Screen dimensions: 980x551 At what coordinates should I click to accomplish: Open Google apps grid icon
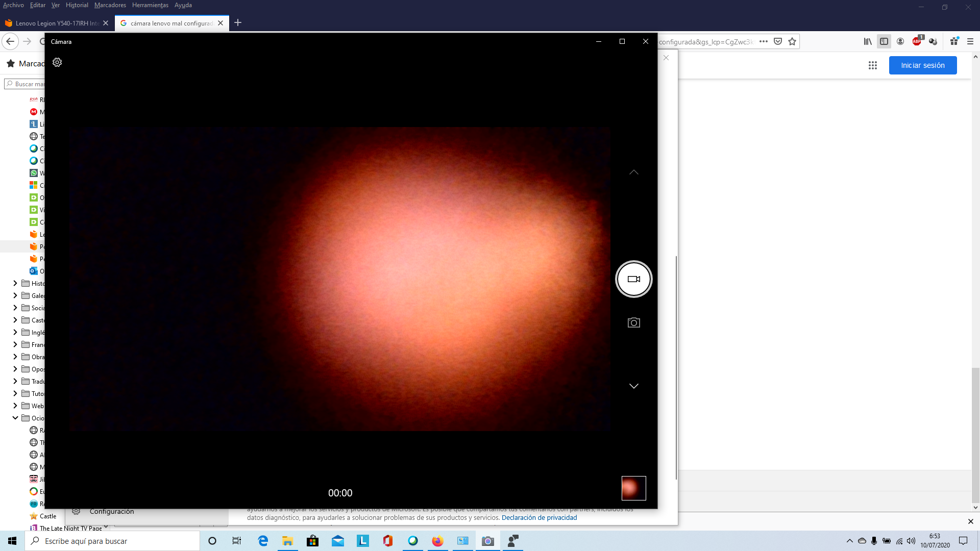[872, 65]
